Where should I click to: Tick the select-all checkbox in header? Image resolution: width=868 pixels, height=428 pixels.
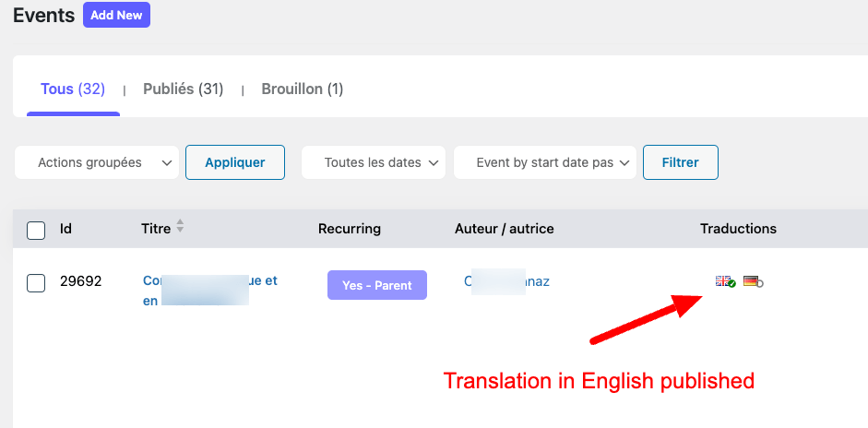click(36, 231)
